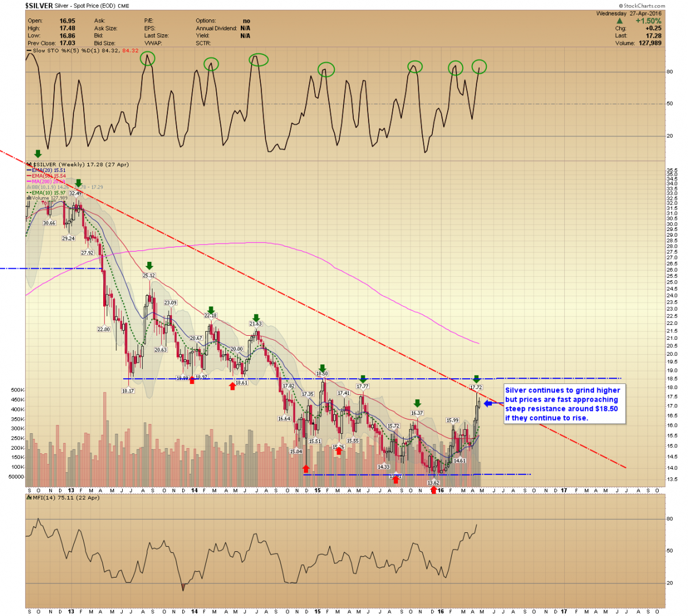Click the rightmost green circle on Slow STO
This screenshot has height=616, width=688.
click(x=479, y=67)
